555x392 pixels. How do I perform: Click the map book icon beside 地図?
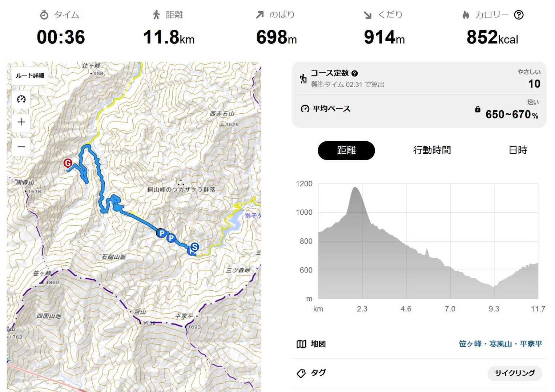tap(301, 344)
